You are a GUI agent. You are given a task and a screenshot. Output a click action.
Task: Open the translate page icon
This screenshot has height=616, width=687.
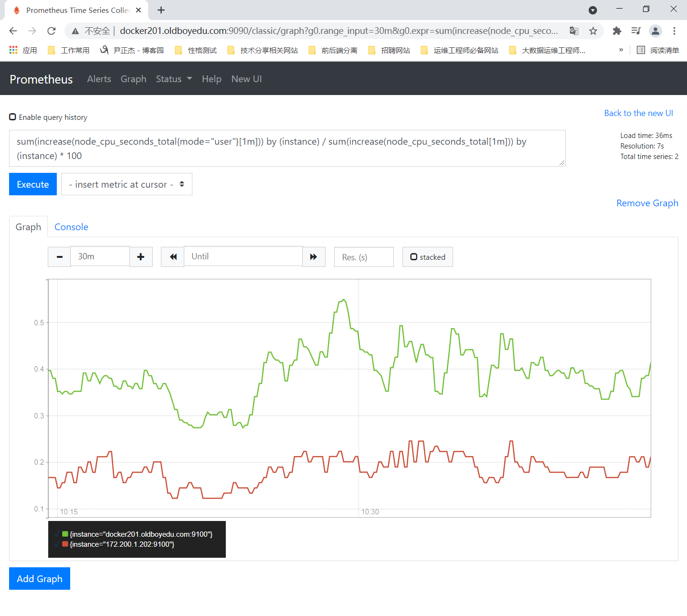click(x=574, y=31)
